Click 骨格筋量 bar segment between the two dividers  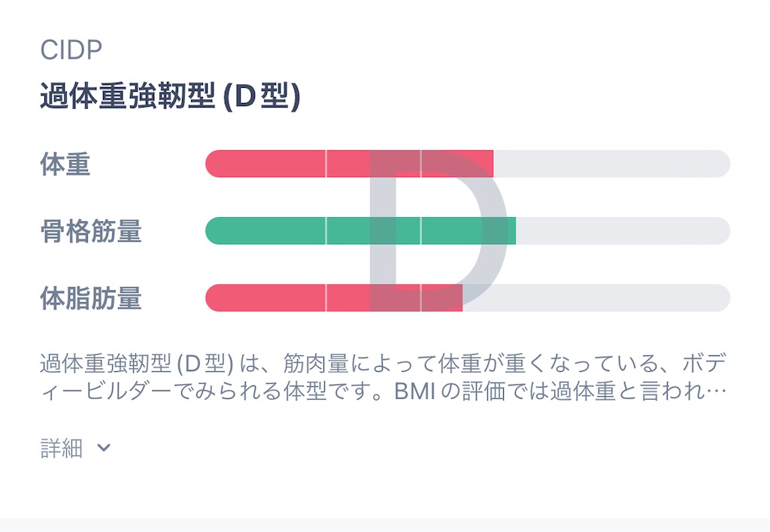click(373, 231)
